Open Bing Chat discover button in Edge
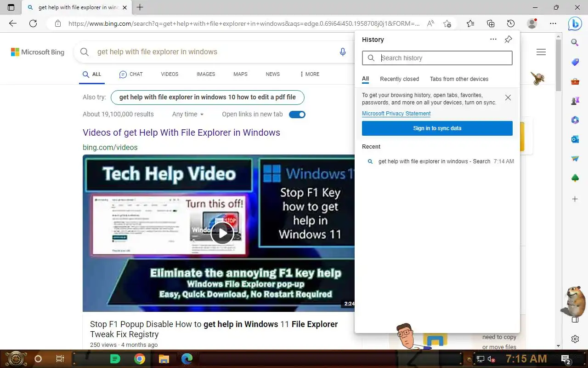Viewport: 588px width, 368px height. 575,23
